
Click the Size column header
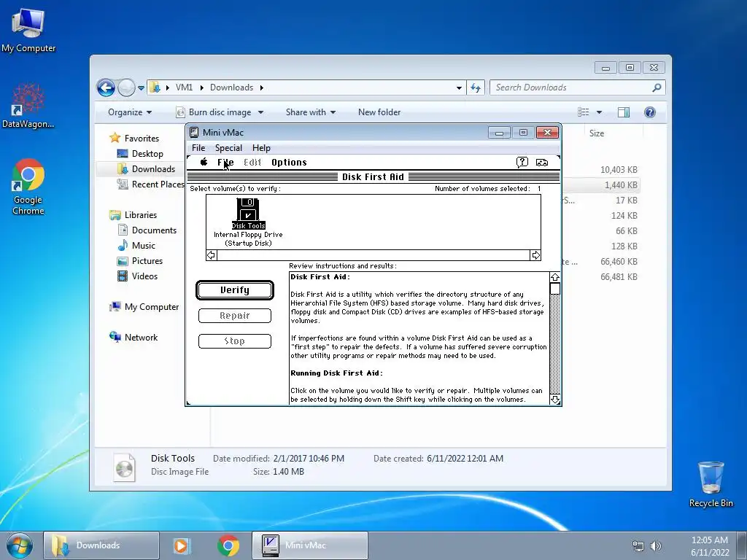(x=597, y=133)
